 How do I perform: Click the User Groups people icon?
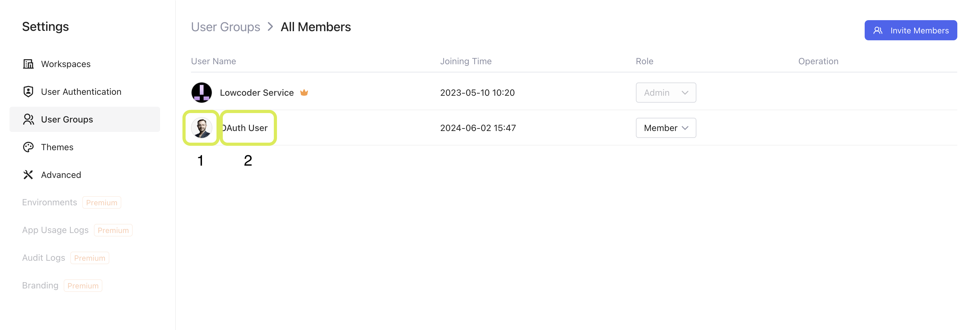28,119
